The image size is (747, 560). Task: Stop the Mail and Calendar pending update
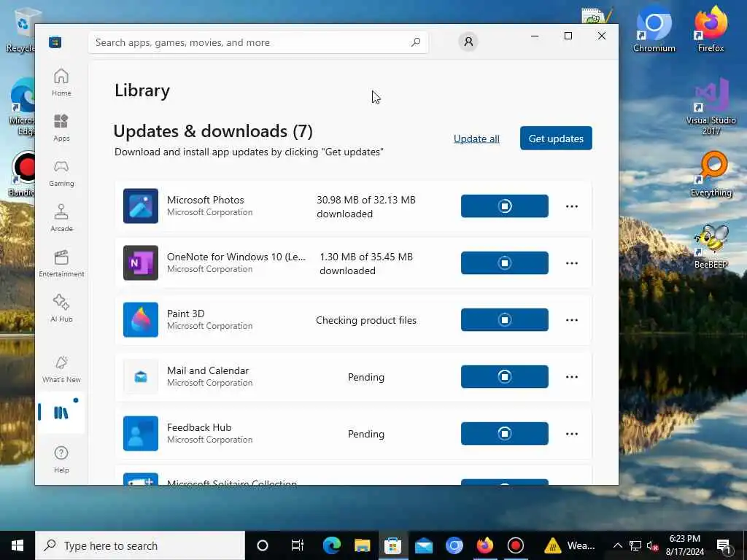click(x=505, y=377)
